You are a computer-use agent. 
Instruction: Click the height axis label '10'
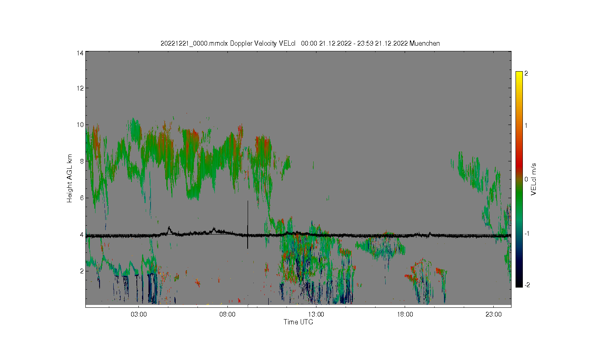pyautogui.click(x=80, y=125)
